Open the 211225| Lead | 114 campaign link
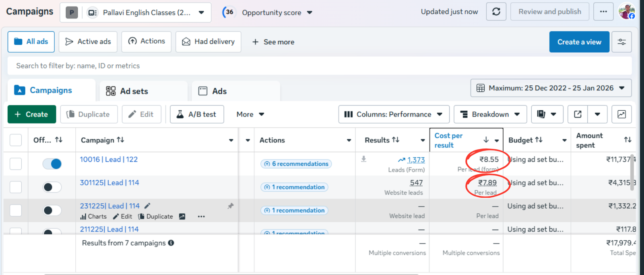 [x=109, y=229]
